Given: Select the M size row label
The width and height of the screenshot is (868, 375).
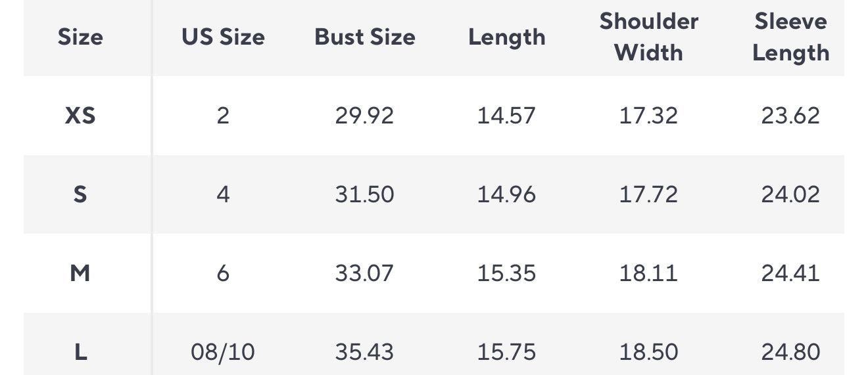Looking at the screenshot, I should [x=80, y=273].
